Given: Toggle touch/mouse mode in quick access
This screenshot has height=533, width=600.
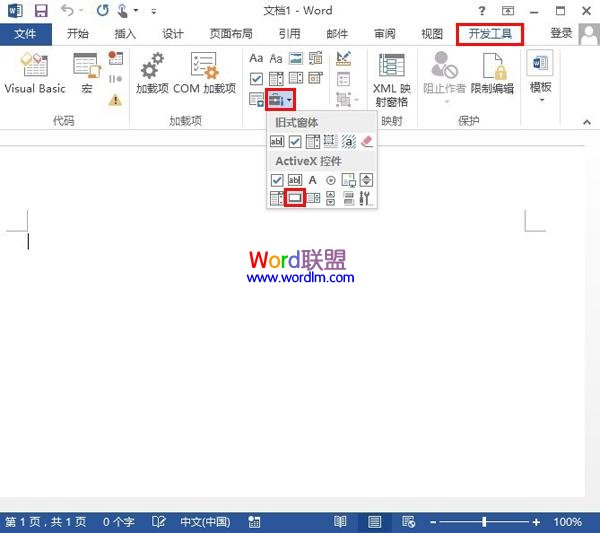Looking at the screenshot, I should (124, 11).
